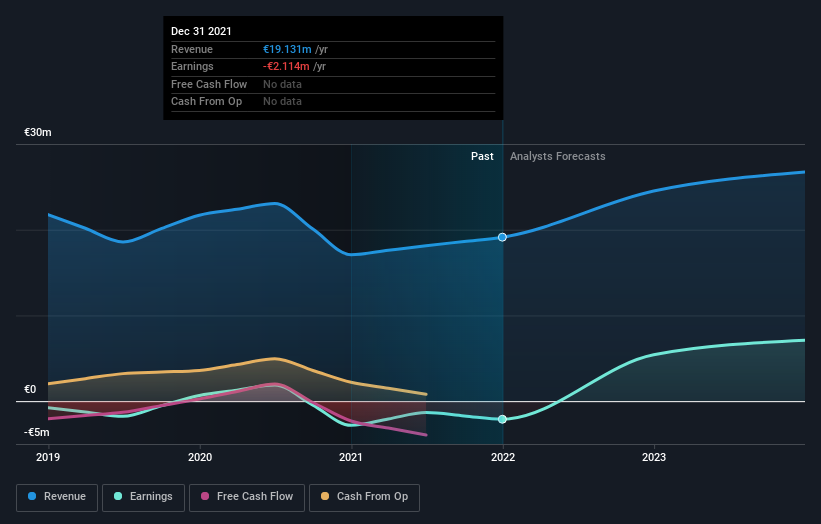Click the 2021 x-axis label
The width and height of the screenshot is (821, 524).
(351, 457)
